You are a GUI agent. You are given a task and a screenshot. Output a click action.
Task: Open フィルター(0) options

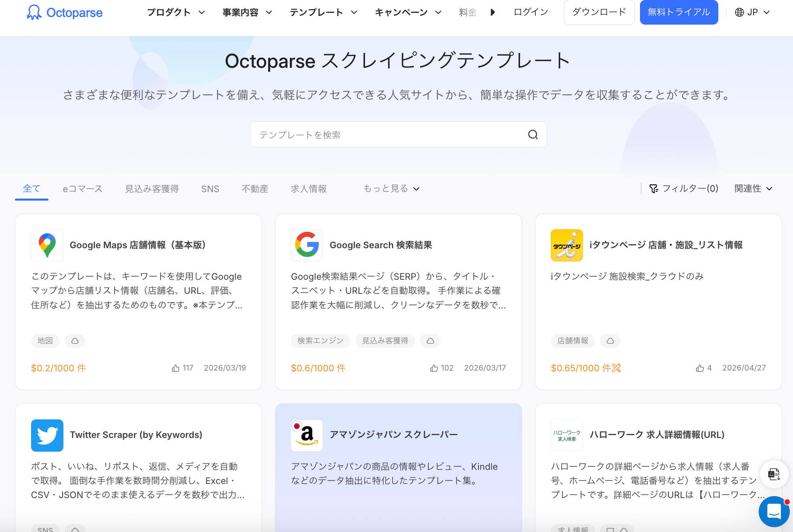(x=684, y=189)
